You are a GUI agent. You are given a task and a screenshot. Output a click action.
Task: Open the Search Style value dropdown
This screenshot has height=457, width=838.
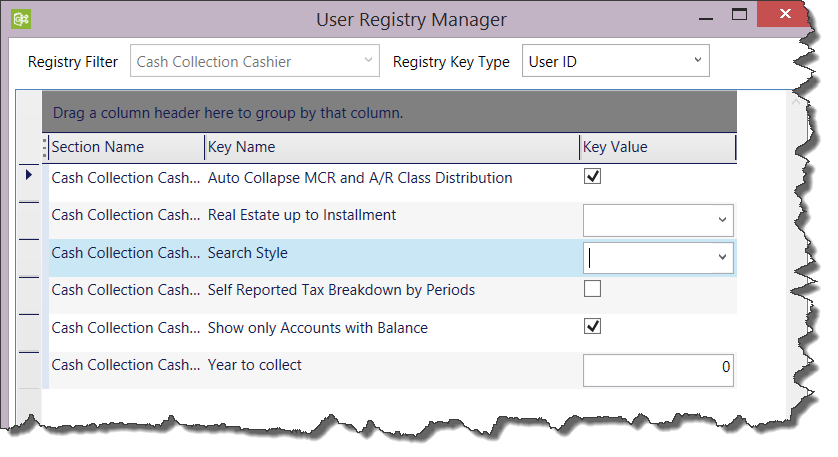[722, 257]
